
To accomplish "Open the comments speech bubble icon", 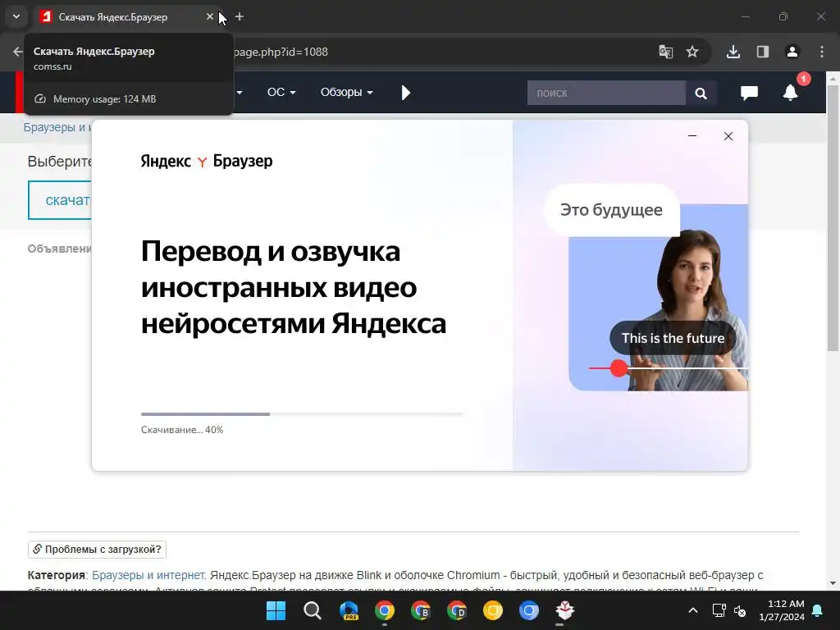I will (x=749, y=93).
